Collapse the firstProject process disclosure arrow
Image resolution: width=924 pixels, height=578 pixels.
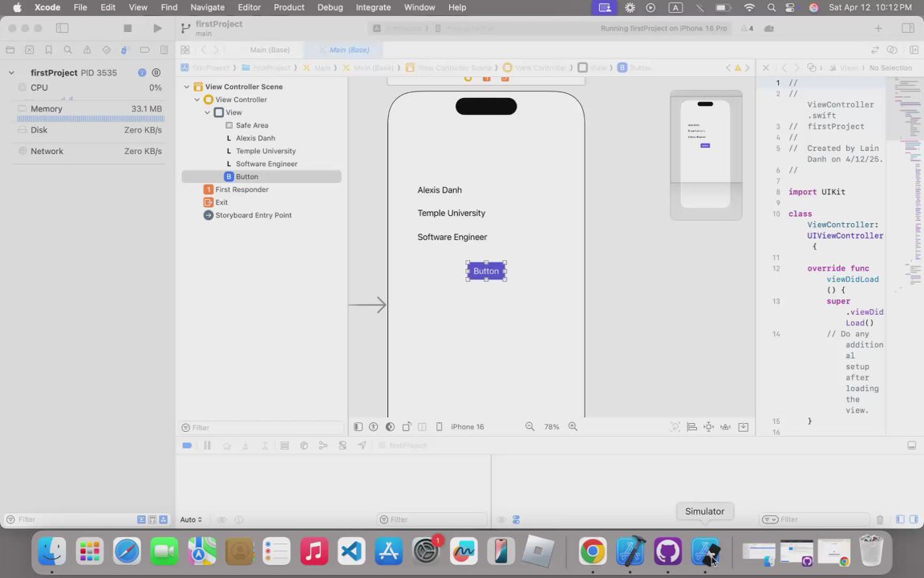point(11,72)
